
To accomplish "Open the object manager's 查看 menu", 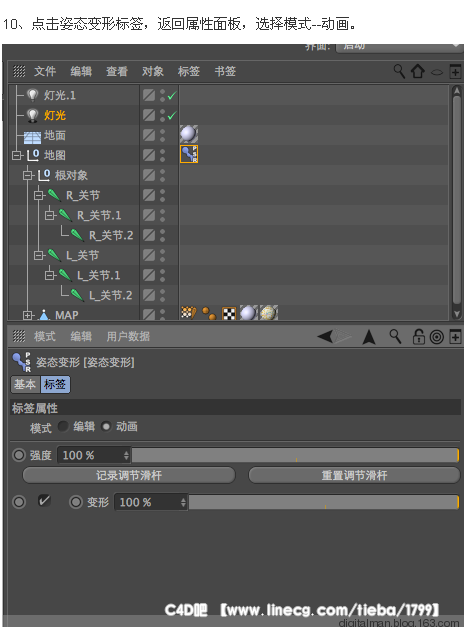I will click(x=117, y=72).
